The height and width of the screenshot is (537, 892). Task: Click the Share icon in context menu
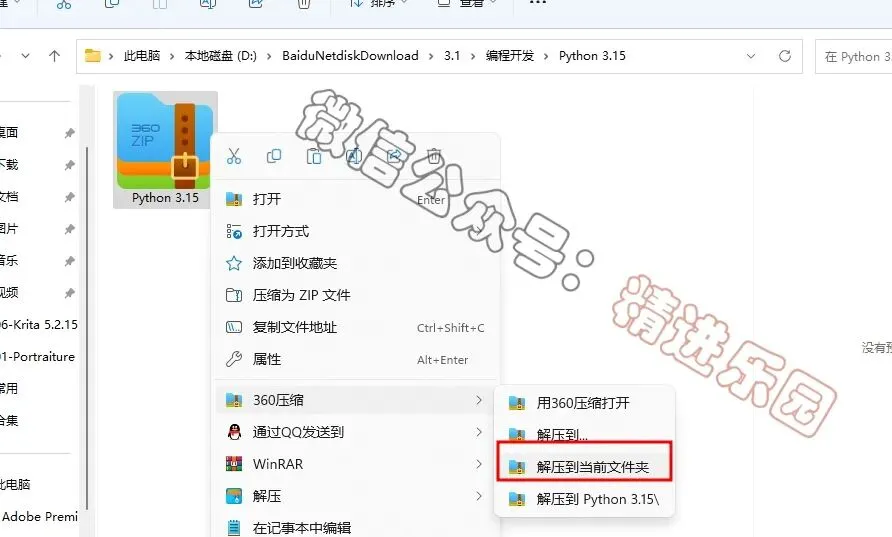394,155
